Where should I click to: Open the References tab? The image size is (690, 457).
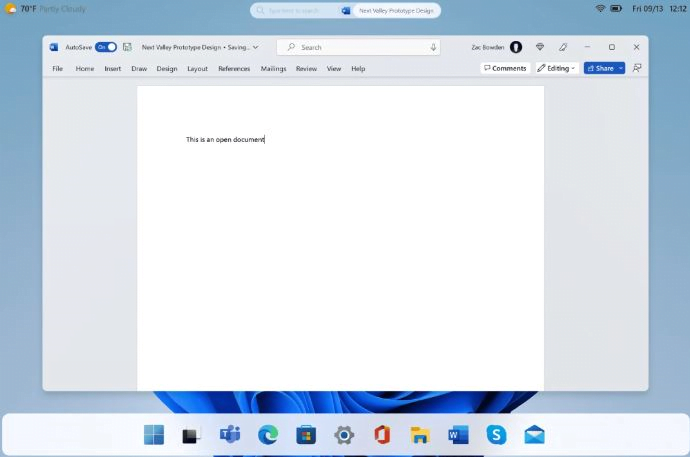click(234, 69)
